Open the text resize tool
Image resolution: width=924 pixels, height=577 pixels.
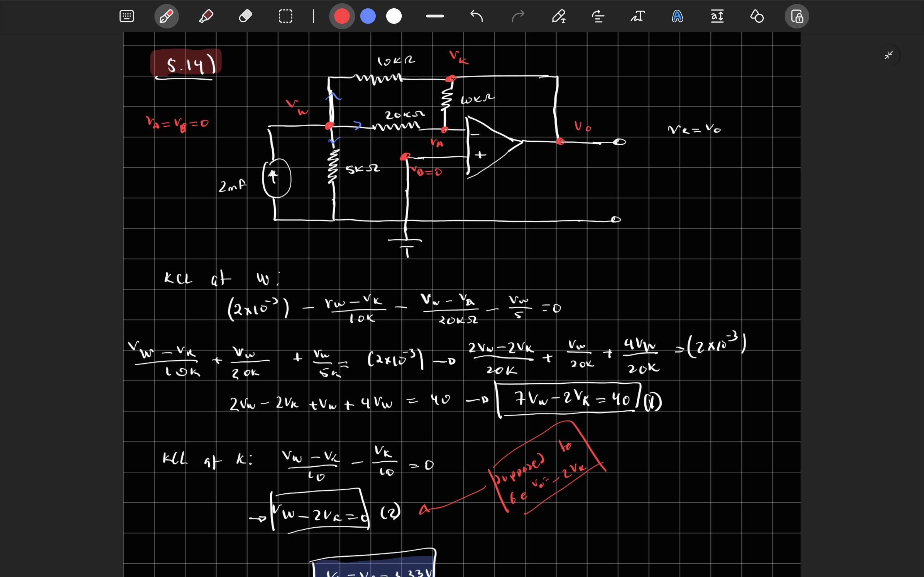point(717,16)
